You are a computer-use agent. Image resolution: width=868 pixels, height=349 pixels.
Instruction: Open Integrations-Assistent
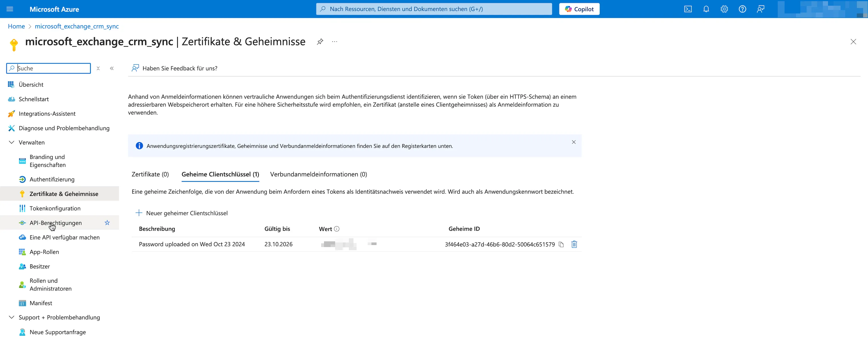pos(47,114)
